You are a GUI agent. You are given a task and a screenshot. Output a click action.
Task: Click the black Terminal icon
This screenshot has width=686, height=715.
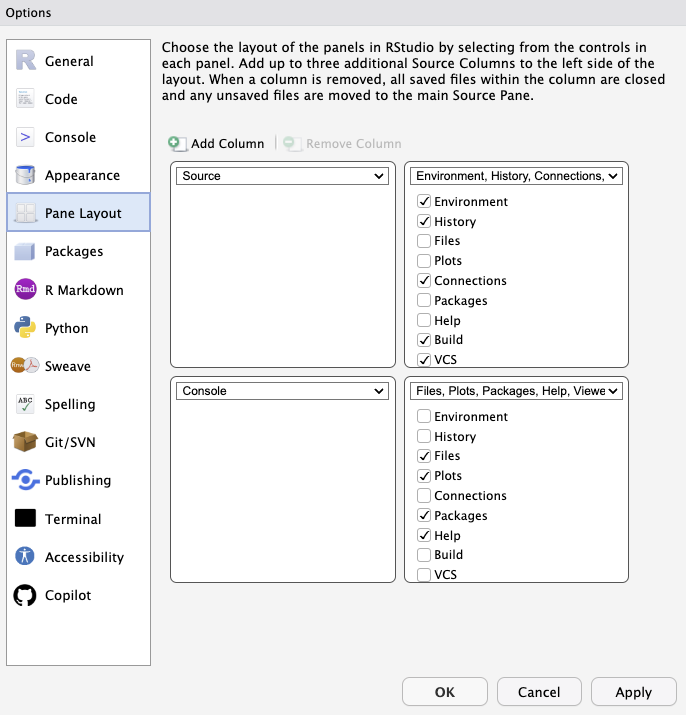point(25,518)
